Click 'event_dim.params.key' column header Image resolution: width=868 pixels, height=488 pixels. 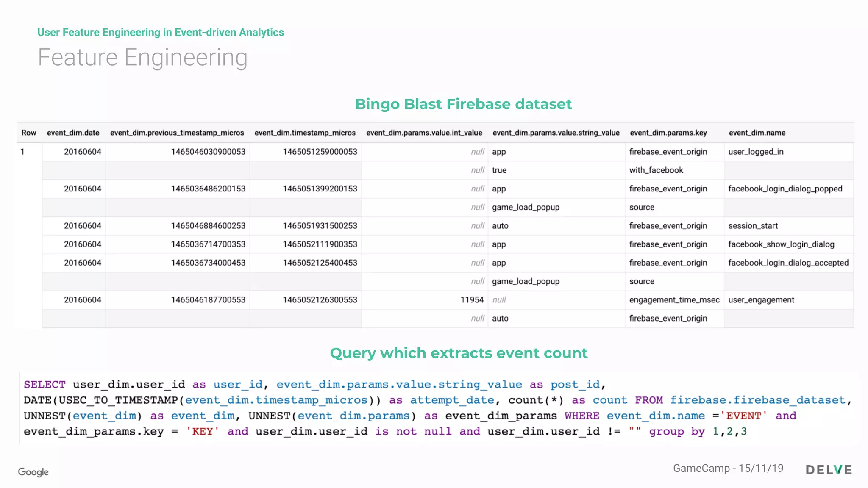(668, 133)
